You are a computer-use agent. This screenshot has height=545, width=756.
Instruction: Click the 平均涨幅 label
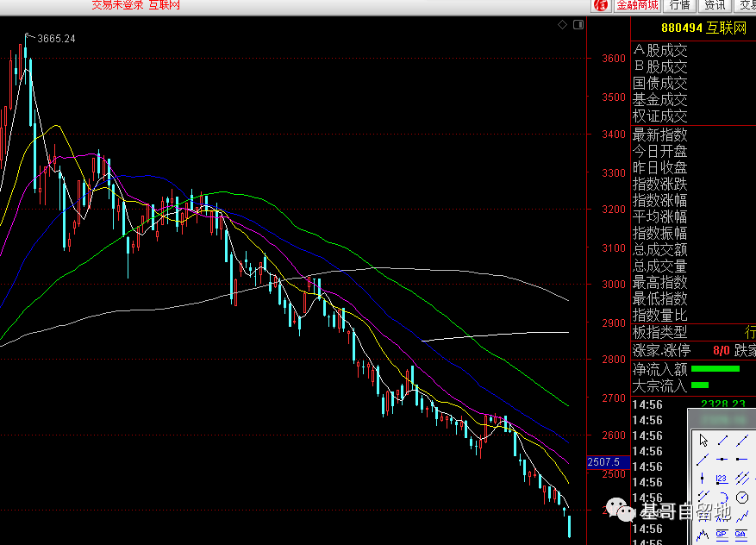click(660, 216)
